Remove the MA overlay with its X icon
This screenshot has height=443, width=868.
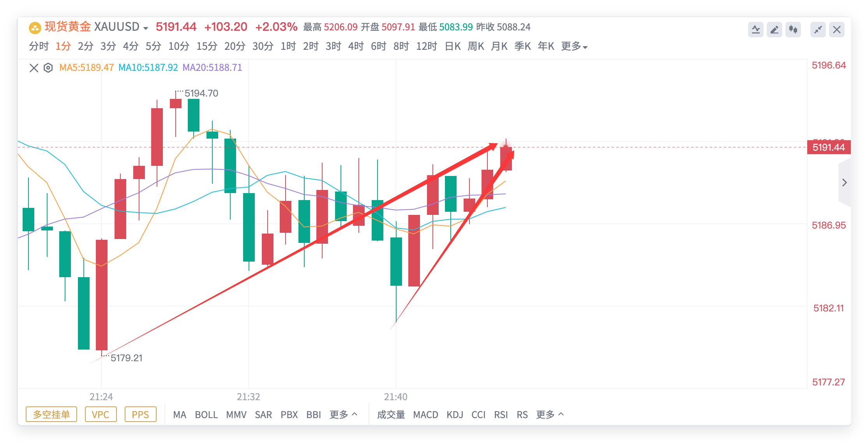pyautogui.click(x=34, y=68)
